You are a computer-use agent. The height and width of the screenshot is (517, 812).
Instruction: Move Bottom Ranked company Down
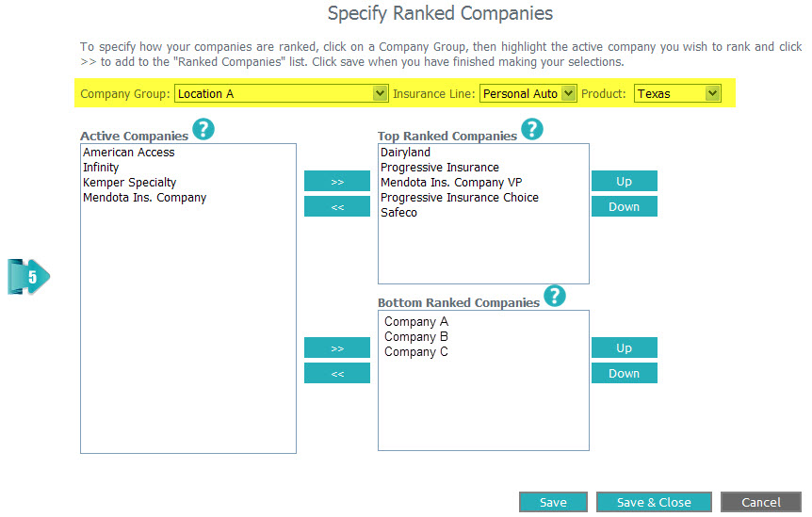click(x=624, y=373)
